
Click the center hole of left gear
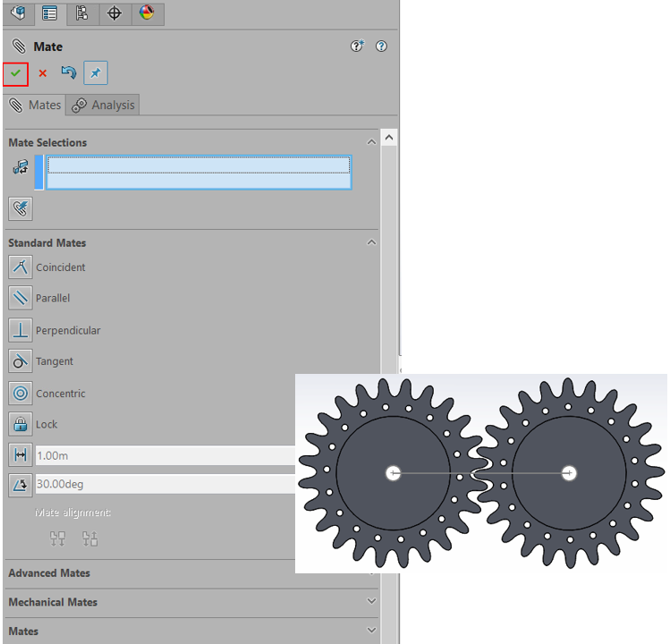[393, 473]
